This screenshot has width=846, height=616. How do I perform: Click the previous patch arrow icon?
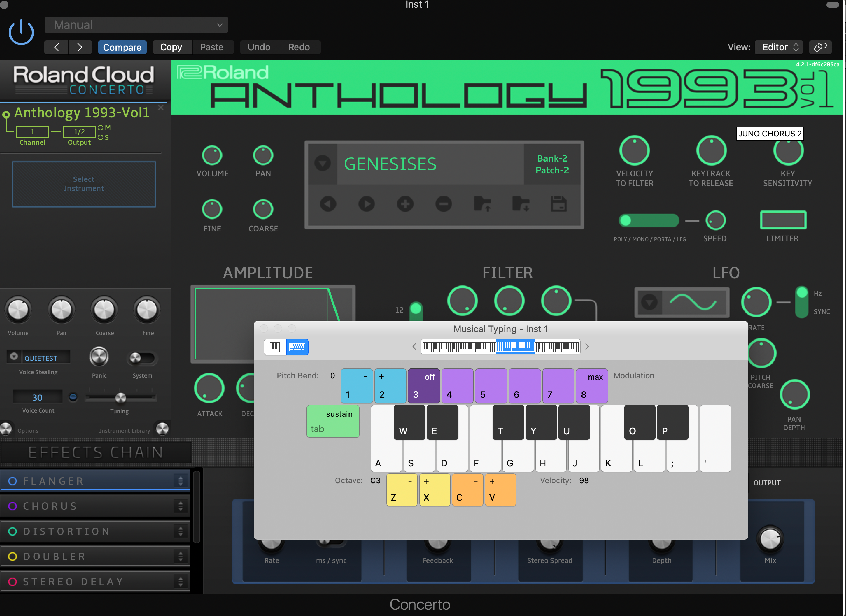(328, 204)
